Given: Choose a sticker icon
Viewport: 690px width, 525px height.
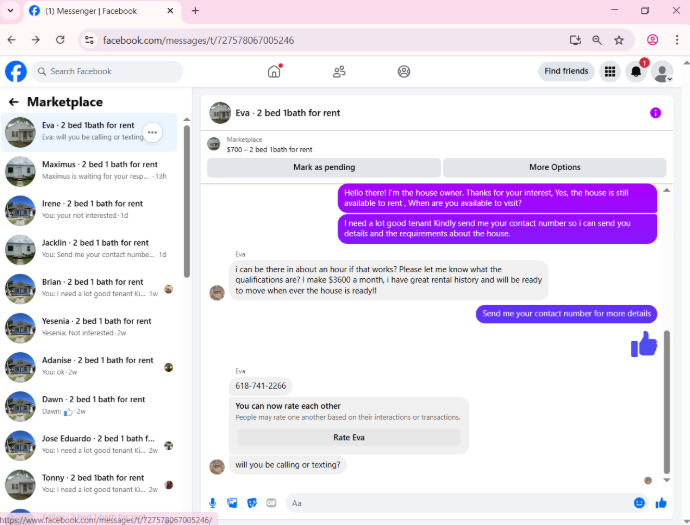Looking at the screenshot, I should click(x=252, y=503).
